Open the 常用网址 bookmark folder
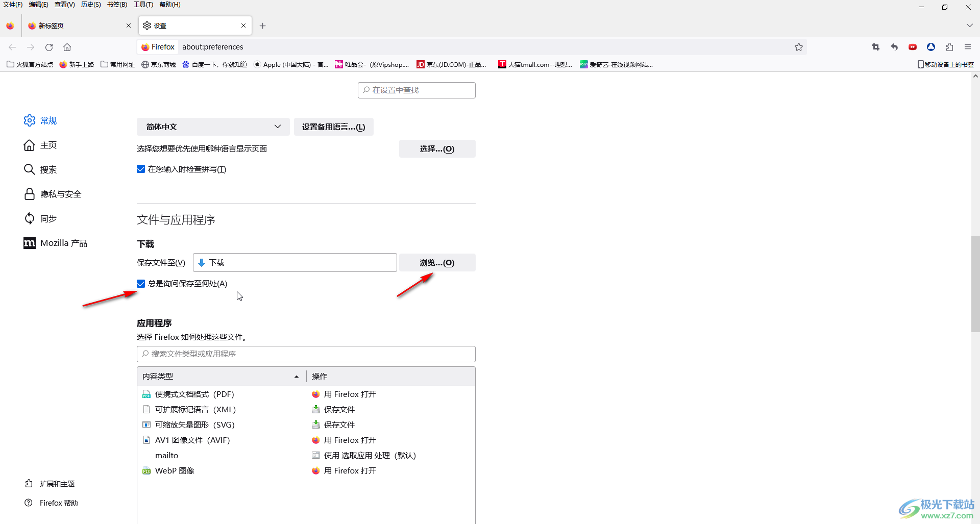The image size is (980, 524). [118, 64]
